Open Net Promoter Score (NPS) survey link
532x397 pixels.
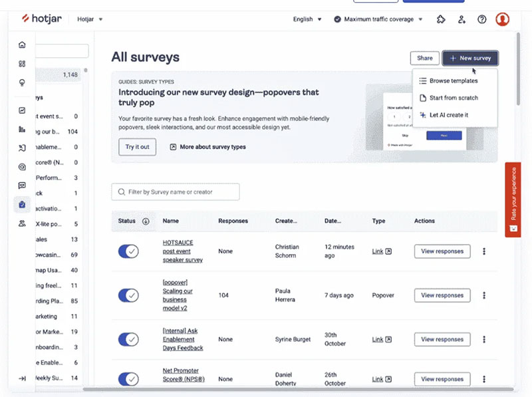point(184,375)
